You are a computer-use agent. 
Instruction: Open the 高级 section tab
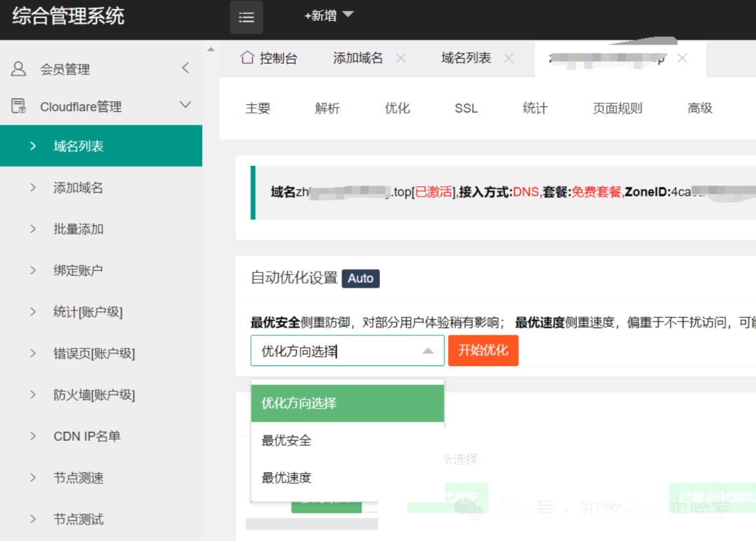click(699, 108)
